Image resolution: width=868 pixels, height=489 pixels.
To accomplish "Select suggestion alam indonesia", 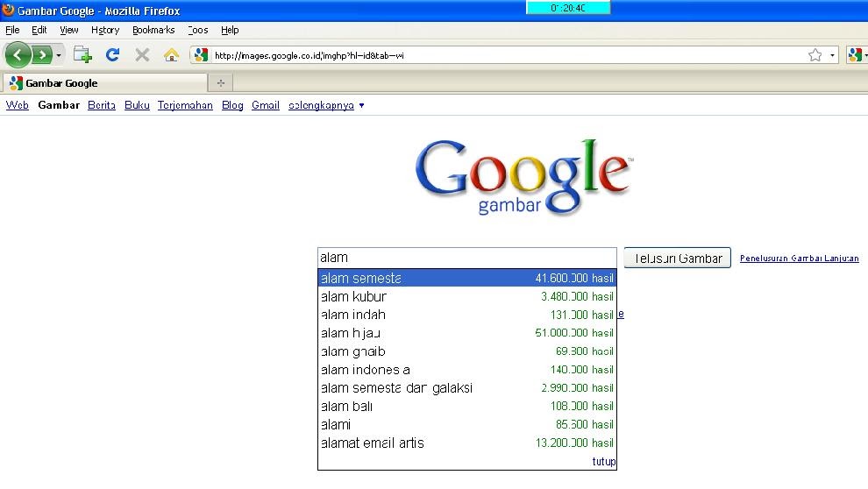I will 466,370.
